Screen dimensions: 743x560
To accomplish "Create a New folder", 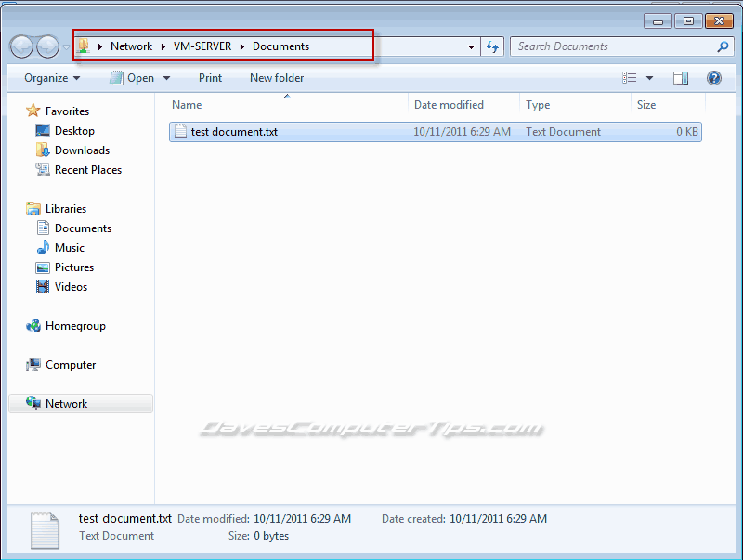I will coord(277,78).
